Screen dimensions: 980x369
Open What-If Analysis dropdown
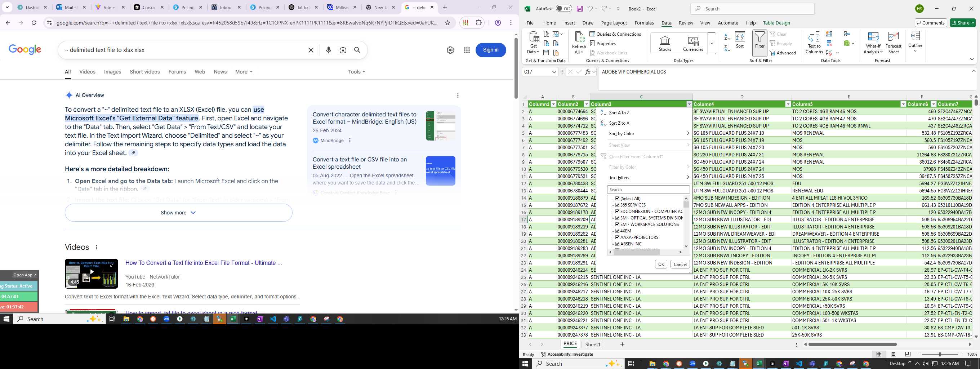873,43
